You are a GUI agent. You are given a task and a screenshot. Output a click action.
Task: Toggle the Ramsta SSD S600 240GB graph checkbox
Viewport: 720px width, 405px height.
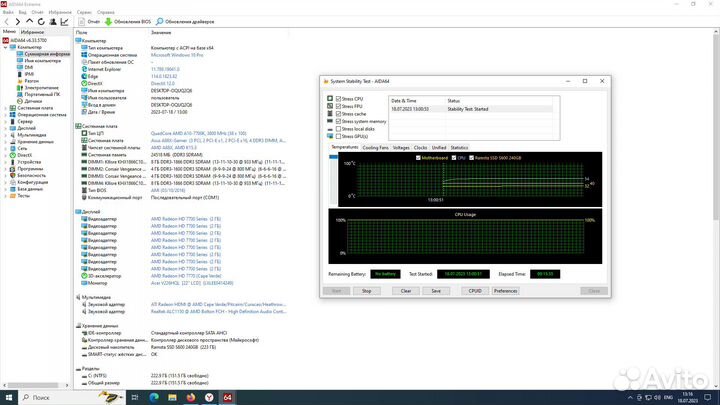(x=472, y=158)
